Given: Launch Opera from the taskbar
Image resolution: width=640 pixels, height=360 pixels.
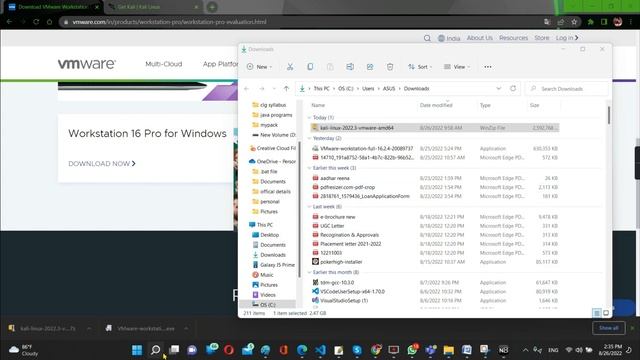Looking at the screenshot, I should 229,350.
